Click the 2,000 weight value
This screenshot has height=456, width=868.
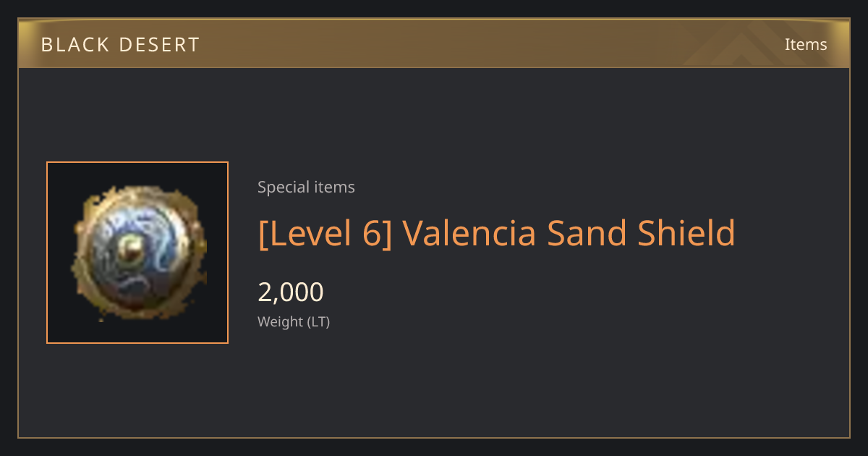pyautogui.click(x=291, y=292)
